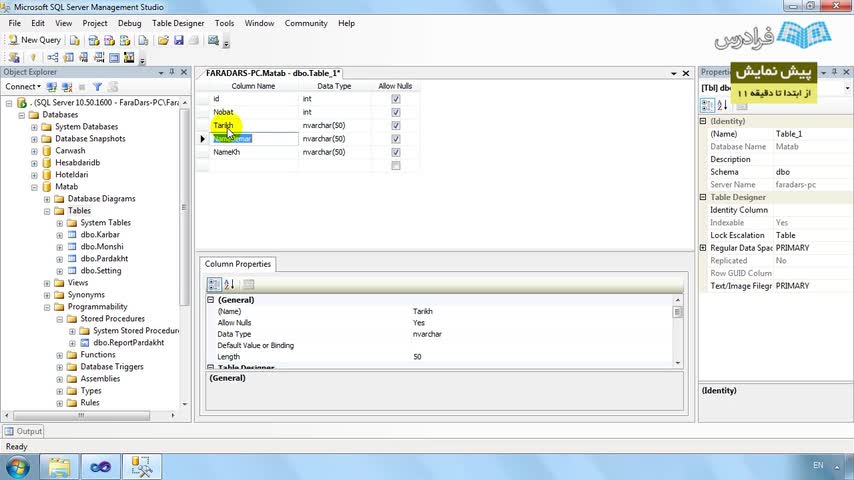Click NameKh column name cell
This screenshot has height=480, width=854.
[x=254, y=152]
